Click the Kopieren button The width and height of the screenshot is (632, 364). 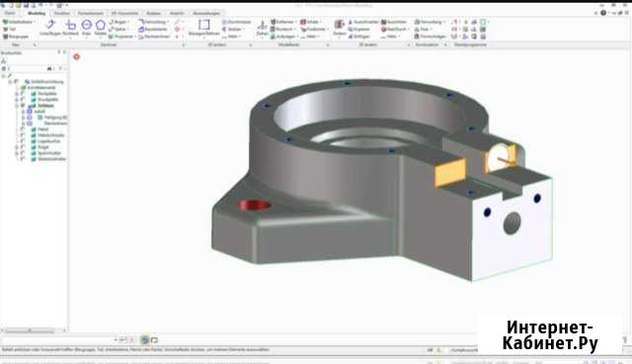tap(358, 29)
